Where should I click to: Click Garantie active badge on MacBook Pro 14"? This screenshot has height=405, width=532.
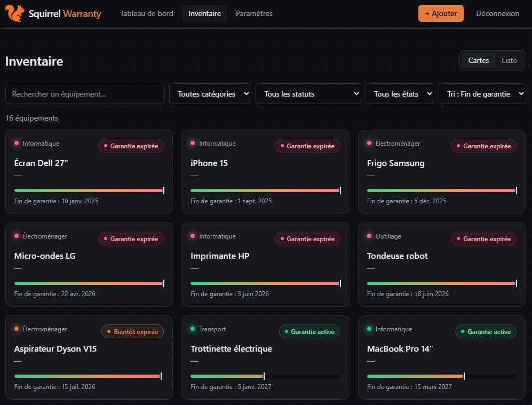click(x=486, y=331)
